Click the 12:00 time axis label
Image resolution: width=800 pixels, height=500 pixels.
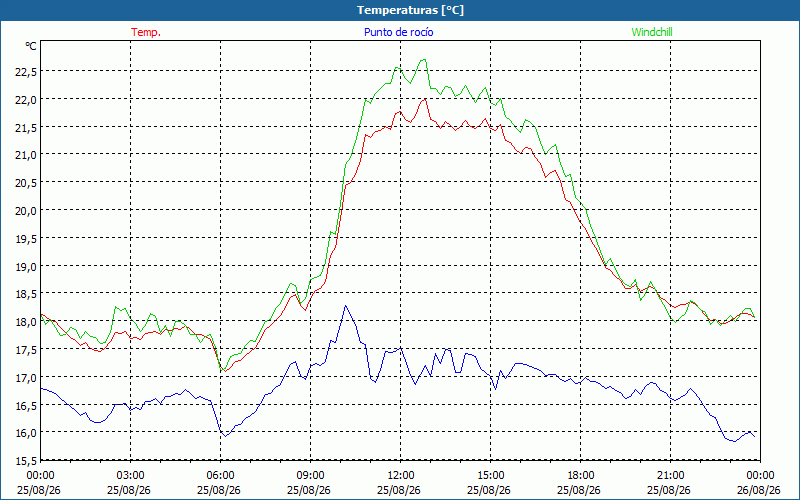pyautogui.click(x=401, y=476)
